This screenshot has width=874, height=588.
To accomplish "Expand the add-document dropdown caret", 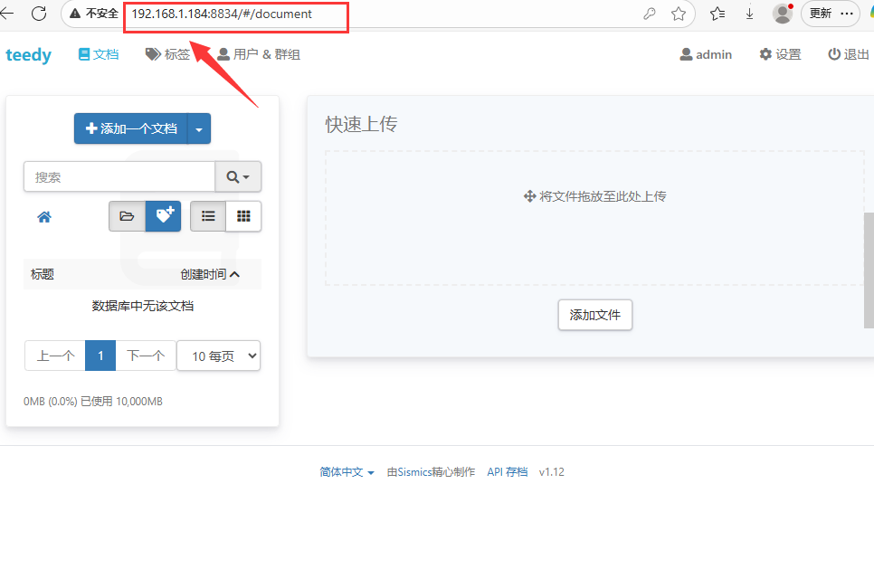I will point(199,128).
